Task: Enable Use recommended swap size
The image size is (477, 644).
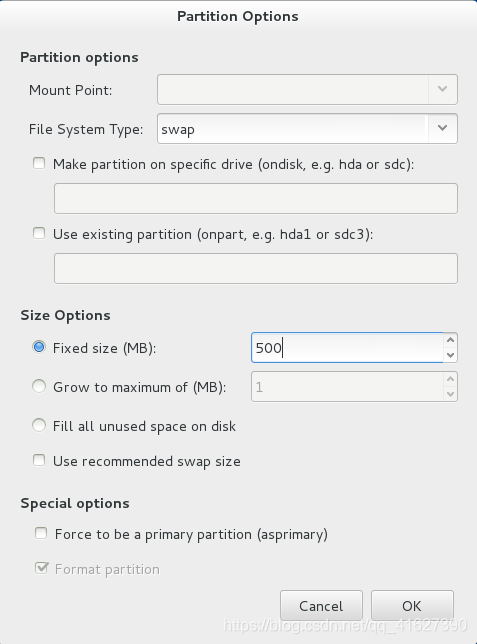Action: (39, 460)
